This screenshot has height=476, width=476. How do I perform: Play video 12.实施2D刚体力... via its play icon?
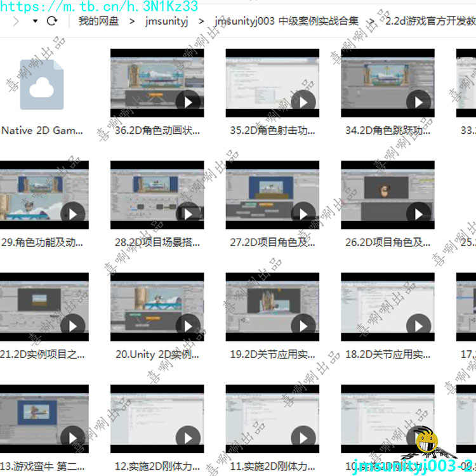[x=188, y=439]
